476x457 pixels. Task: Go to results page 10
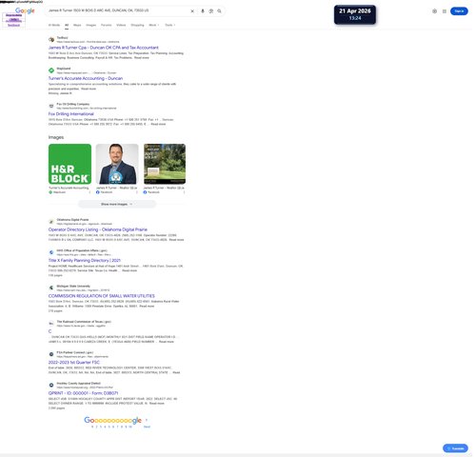[x=130, y=427]
